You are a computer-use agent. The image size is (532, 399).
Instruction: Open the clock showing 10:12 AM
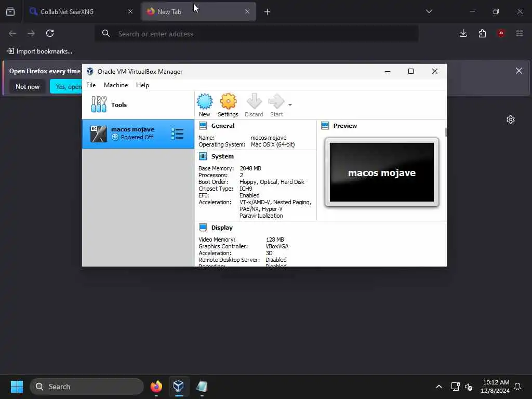(495, 387)
